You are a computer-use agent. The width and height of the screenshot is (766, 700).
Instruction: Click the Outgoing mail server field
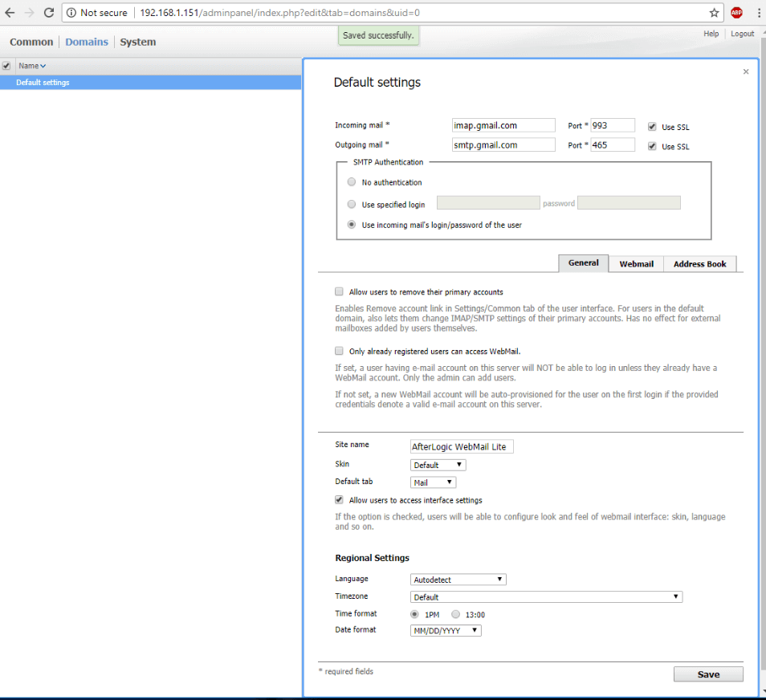503,145
